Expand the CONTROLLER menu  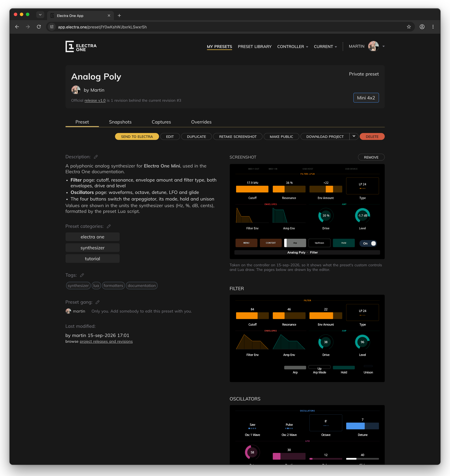click(x=293, y=47)
